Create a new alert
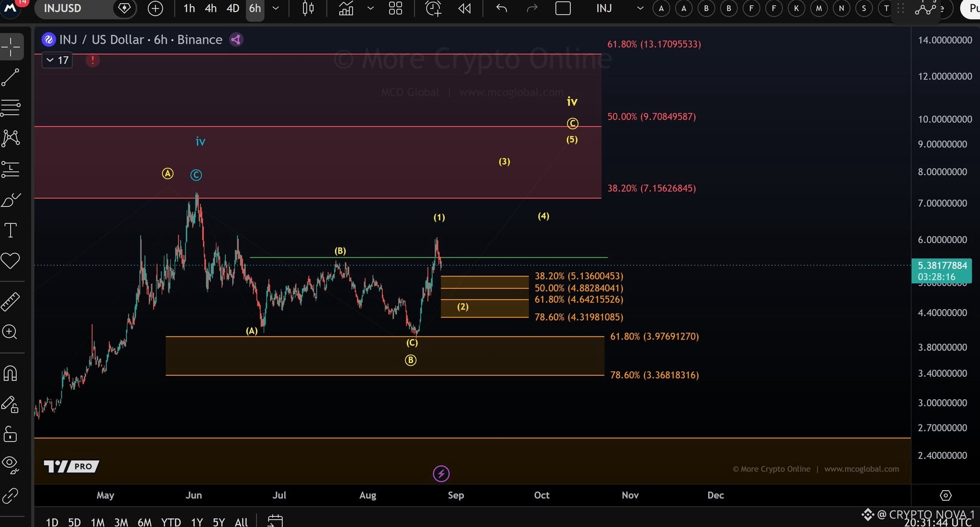This screenshot has width=980, height=527. (x=433, y=8)
